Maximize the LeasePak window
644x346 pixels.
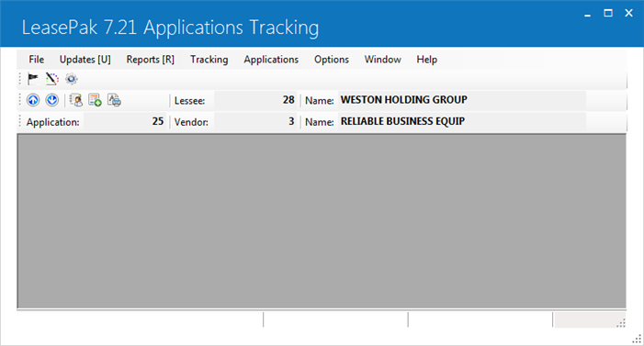click(608, 13)
